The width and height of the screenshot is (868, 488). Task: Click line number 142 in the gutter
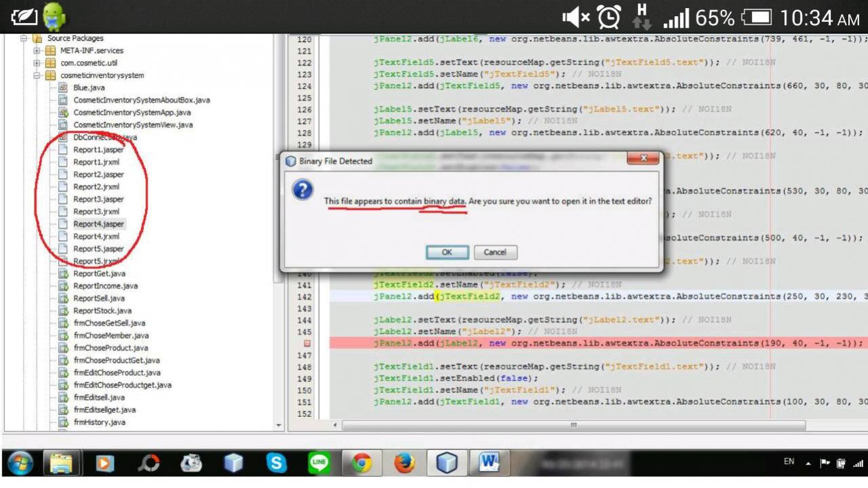tap(304, 297)
